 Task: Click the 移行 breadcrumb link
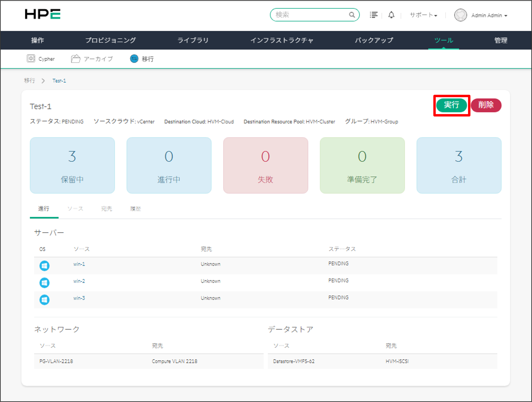coord(30,81)
